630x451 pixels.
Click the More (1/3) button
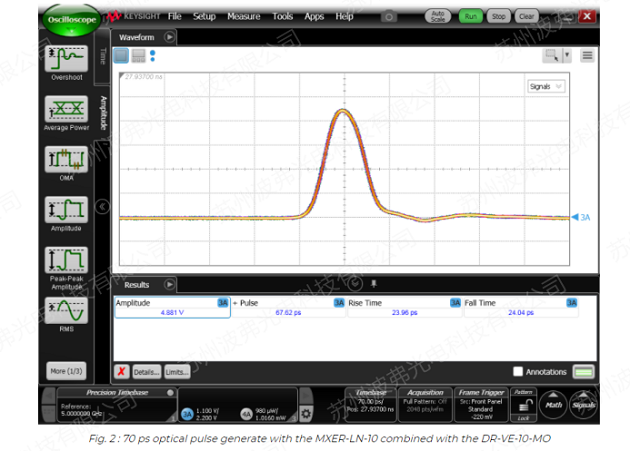tap(65, 371)
